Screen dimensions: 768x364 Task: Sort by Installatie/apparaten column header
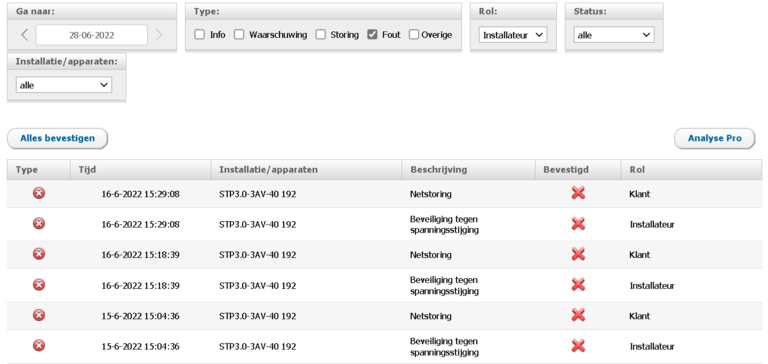tap(306, 170)
